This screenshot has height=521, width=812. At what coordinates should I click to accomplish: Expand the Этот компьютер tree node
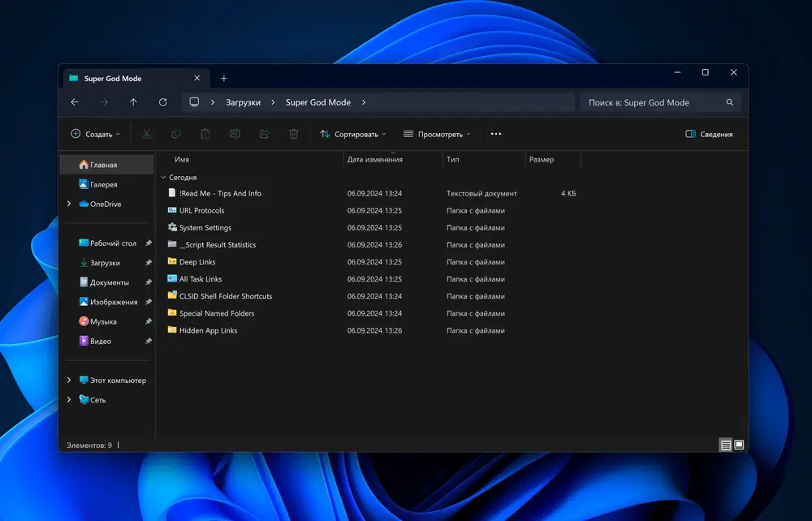pyautogui.click(x=69, y=381)
